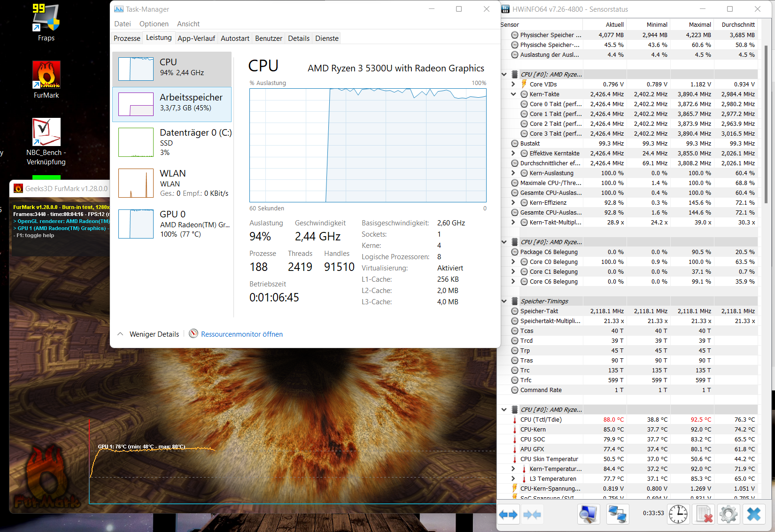Open the Datei menu in Task-Manager
775x532 pixels.
123,24
